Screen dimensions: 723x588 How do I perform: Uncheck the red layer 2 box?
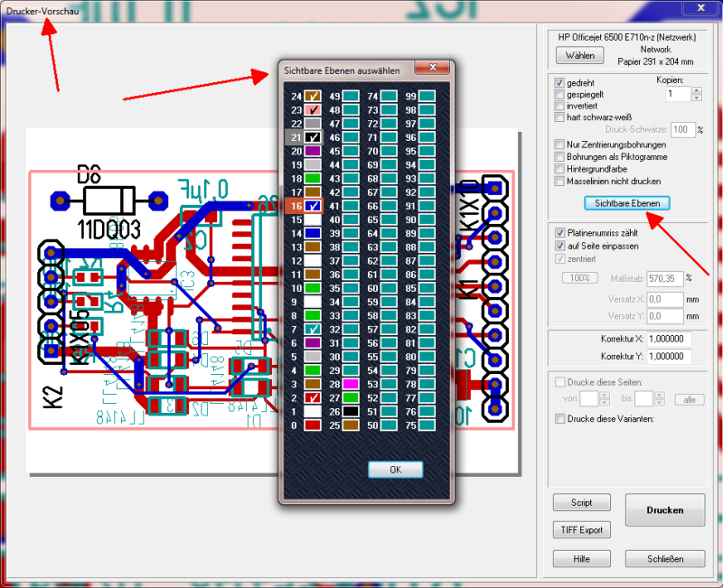click(313, 397)
